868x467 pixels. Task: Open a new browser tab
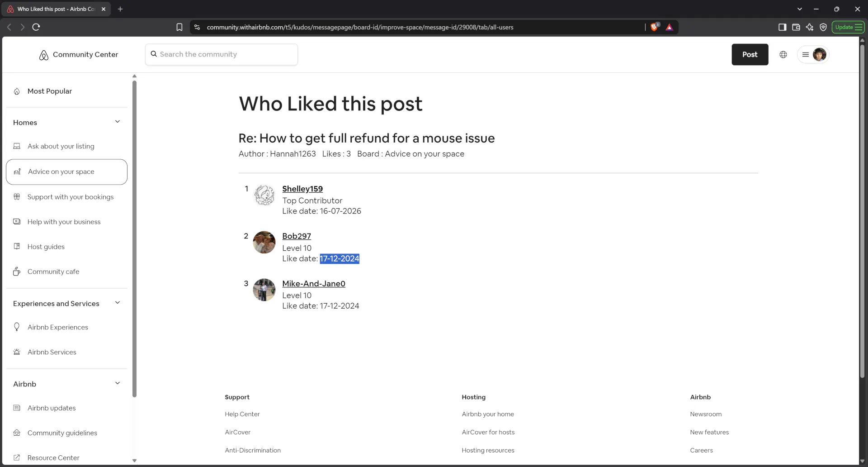pos(120,9)
